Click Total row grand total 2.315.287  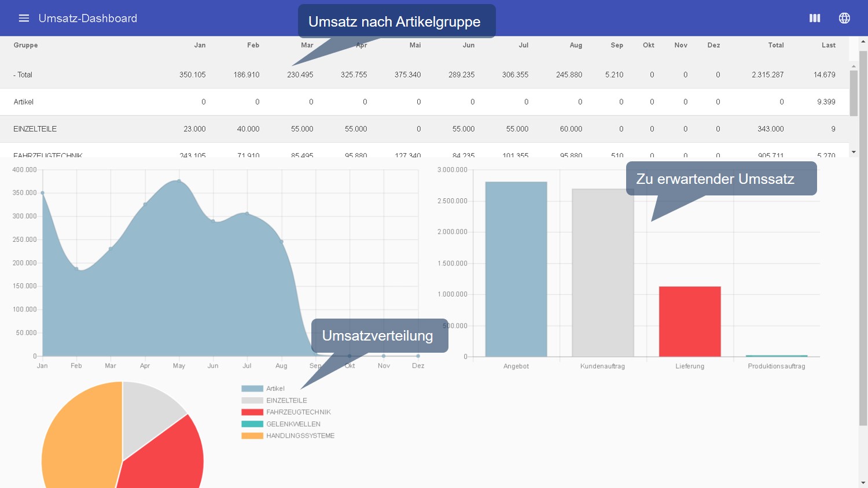coord(768,75)
